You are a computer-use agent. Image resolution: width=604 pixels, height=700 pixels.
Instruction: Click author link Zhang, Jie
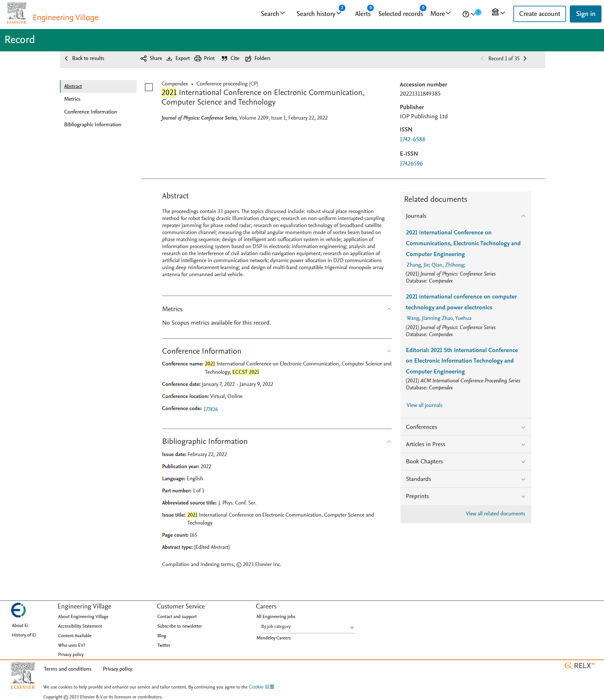point(418,265)
